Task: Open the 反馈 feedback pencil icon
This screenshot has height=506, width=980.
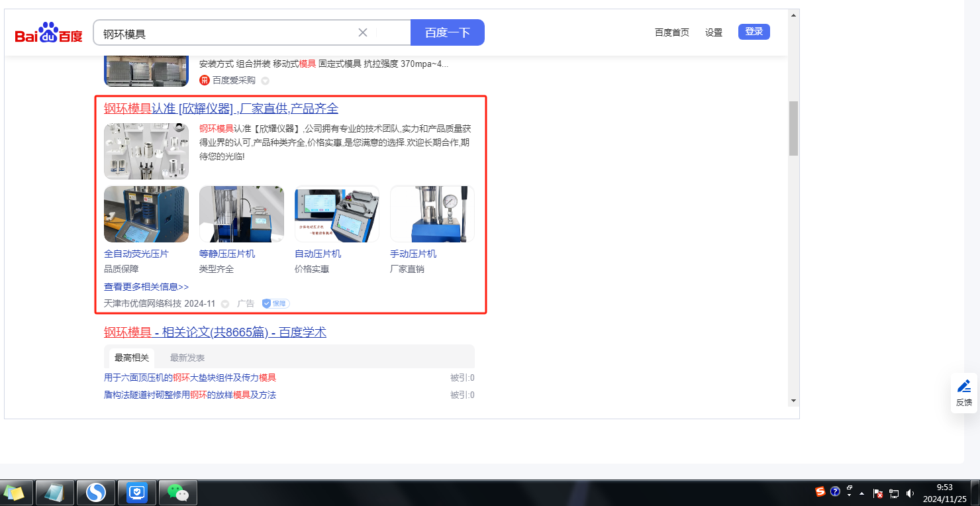Action: 964,387
